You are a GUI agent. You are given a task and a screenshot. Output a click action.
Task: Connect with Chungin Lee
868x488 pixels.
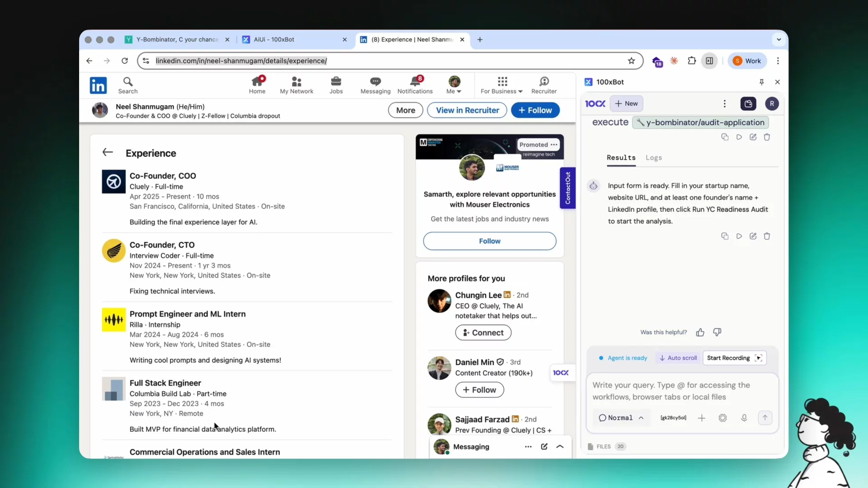click(x=483, y=333)
